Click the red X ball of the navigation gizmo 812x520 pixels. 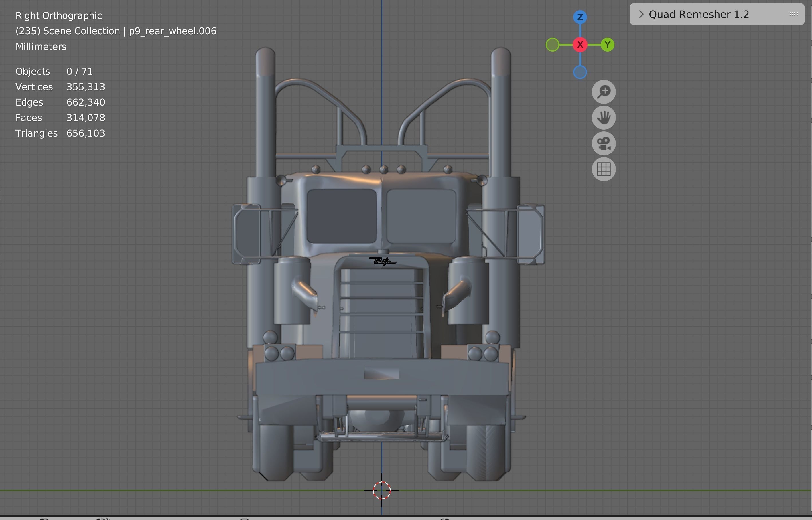tap(580, 45)
